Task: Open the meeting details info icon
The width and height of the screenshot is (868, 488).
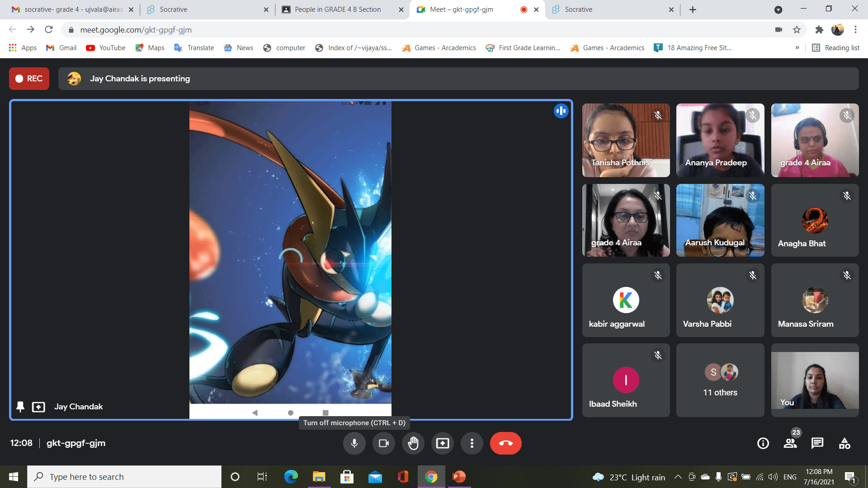Action: tap(763, 443)
